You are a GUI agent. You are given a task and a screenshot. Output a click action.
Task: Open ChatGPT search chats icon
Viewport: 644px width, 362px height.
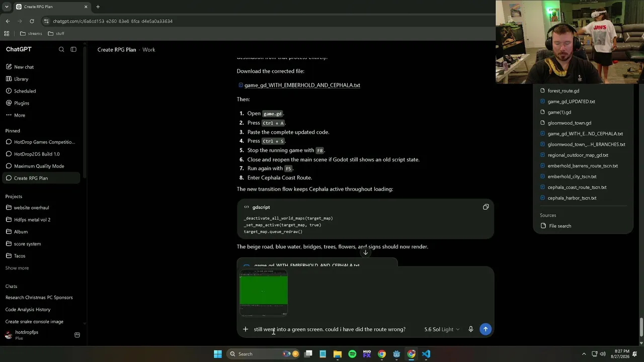pos(61,49)
